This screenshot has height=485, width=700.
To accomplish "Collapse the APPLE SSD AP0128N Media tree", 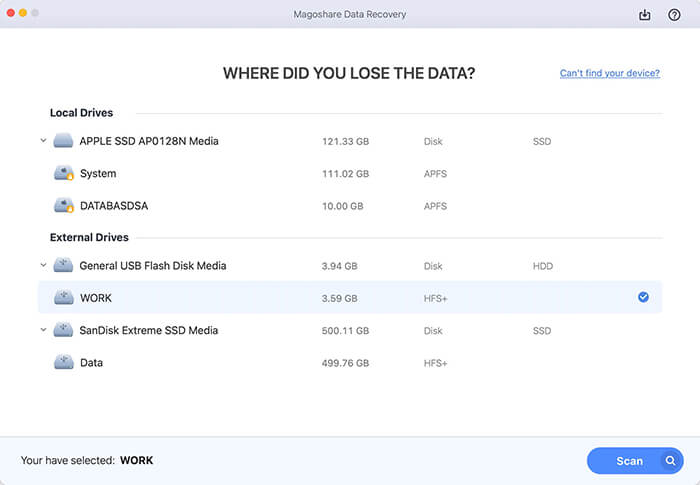I will coord(43,141).
